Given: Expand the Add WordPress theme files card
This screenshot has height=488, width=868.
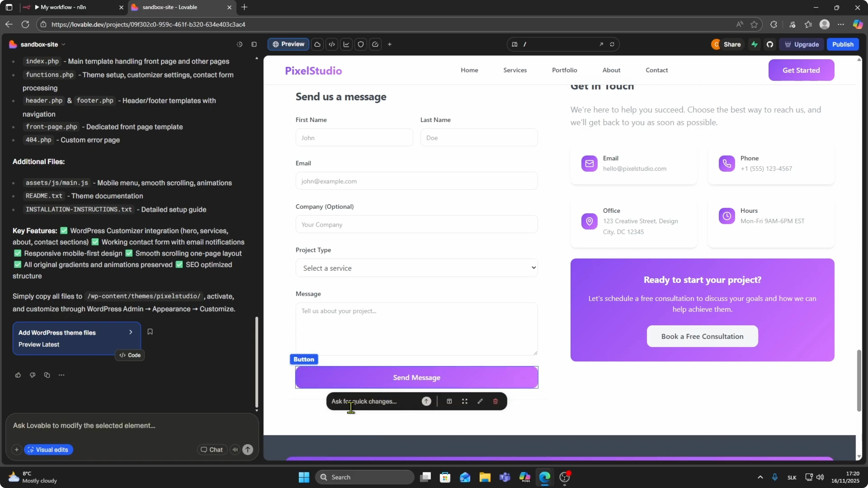Looking at the screenshot, I should (x=77, y=338).
